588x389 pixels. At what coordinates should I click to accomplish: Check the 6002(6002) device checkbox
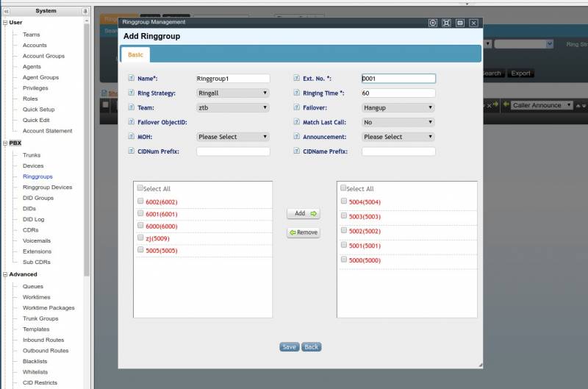(x=140, y=201)
